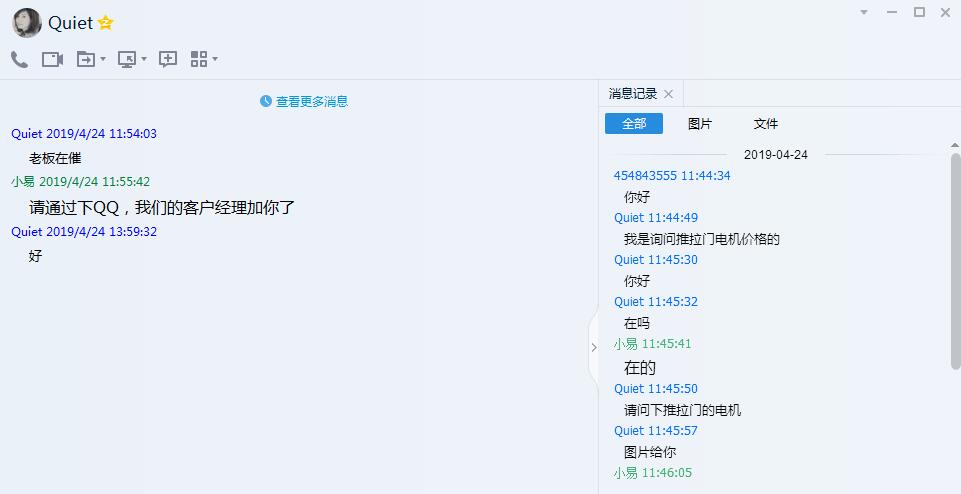
Task: Start a video call with Quiet
Action: pyautogui.click(x=52, y=60)
